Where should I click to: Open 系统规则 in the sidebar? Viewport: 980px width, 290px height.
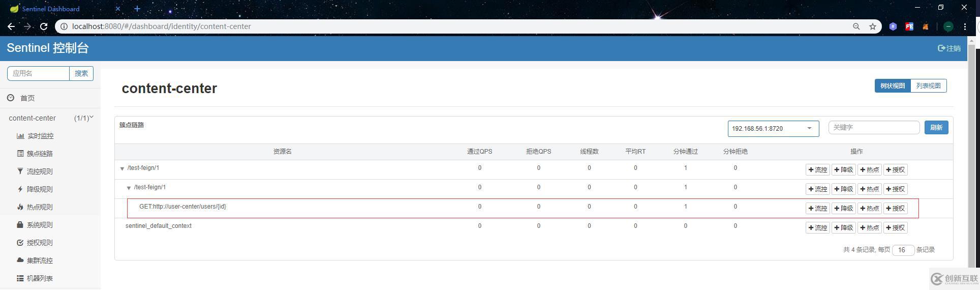click(x=35, y=225)
